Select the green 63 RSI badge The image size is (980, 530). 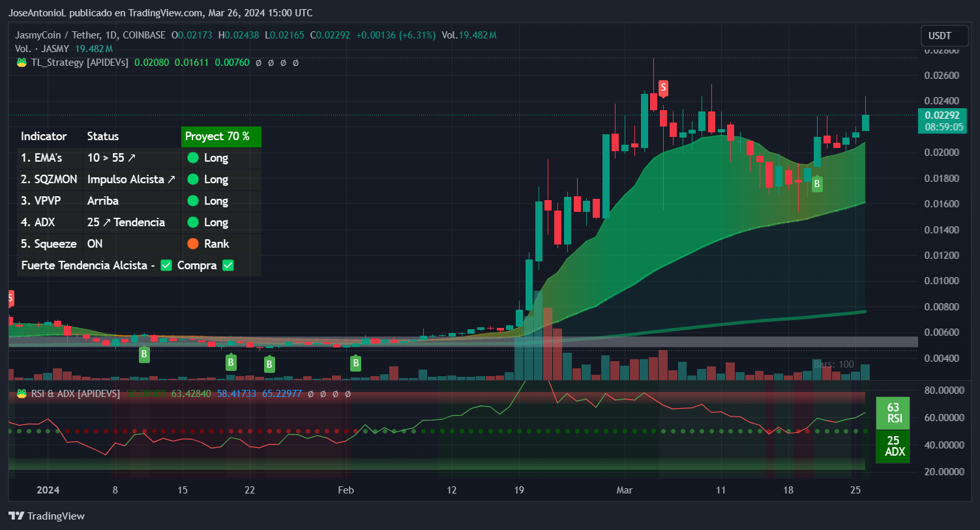[893, 413]
